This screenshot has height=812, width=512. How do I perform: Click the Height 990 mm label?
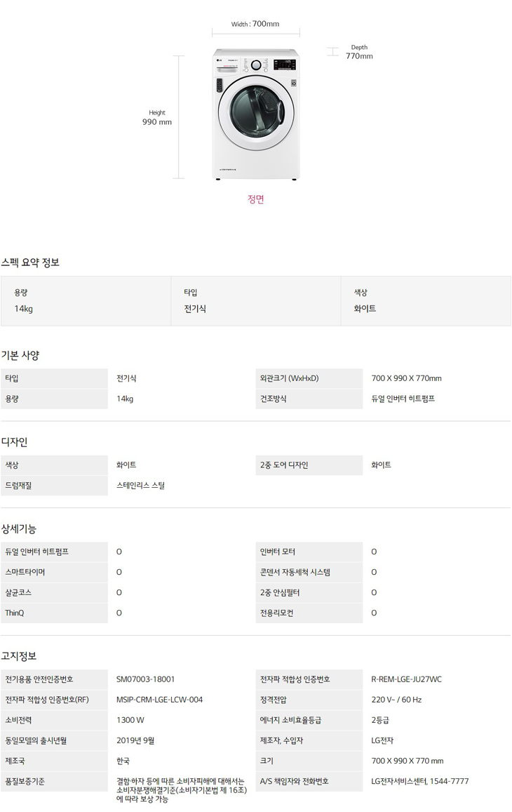point(157,117)
